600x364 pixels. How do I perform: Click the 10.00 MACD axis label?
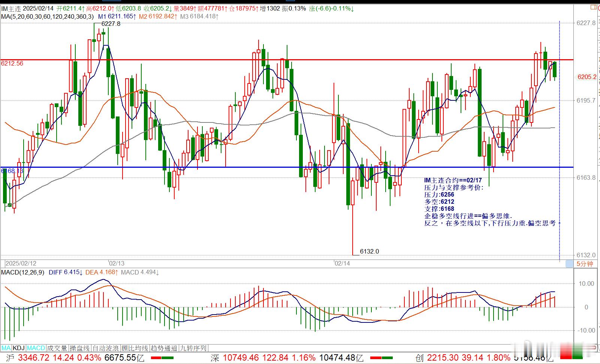pos(586,284)
